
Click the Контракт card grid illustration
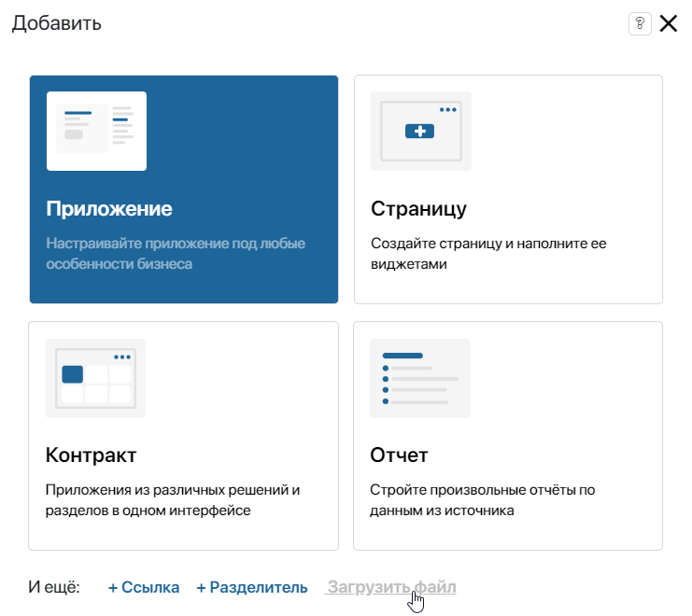(x=96, y=378)
